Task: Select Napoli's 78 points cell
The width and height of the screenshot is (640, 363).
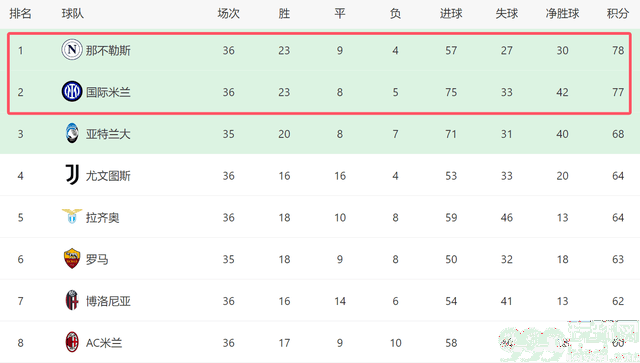Action: click(618, 51)
